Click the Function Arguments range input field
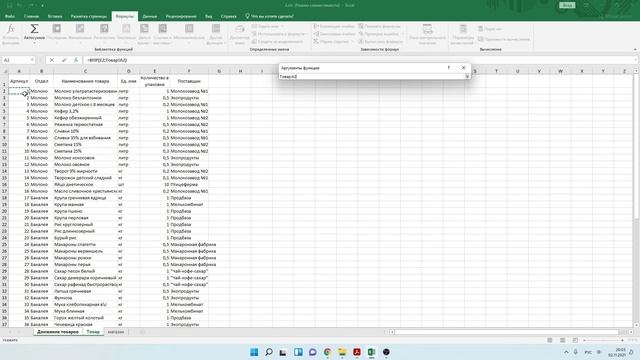Screen dimensions: 640x360 point(371,76)
